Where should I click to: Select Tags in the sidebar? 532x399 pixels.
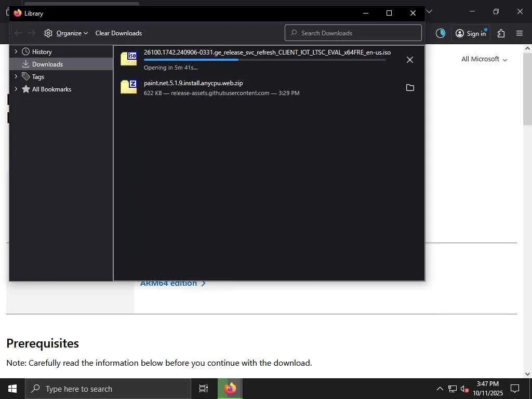38,77
